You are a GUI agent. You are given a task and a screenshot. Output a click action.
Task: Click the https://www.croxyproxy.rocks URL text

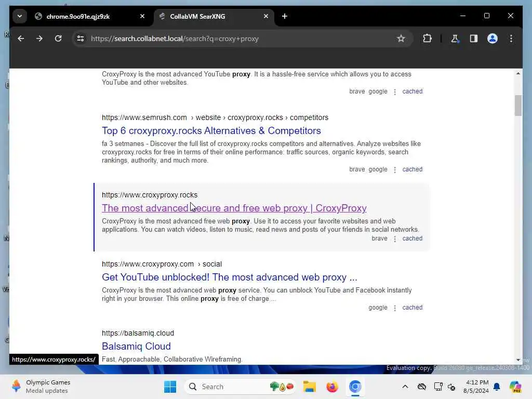(x=150, y=195)
